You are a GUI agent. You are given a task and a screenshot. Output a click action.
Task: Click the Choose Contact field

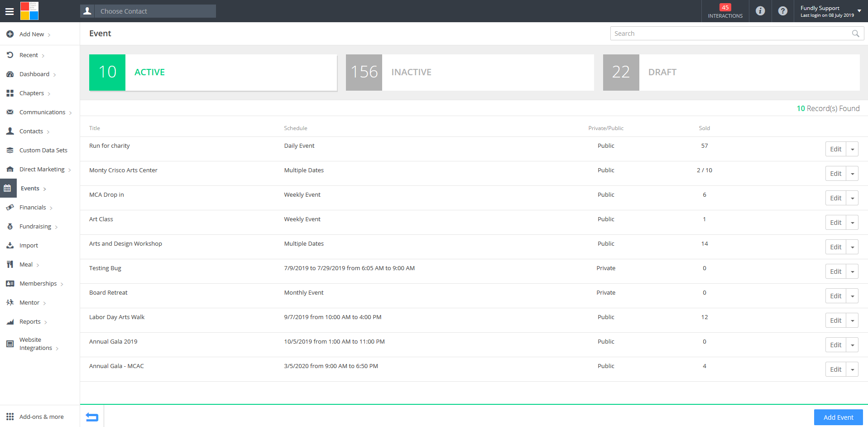[x=155, y=11]
